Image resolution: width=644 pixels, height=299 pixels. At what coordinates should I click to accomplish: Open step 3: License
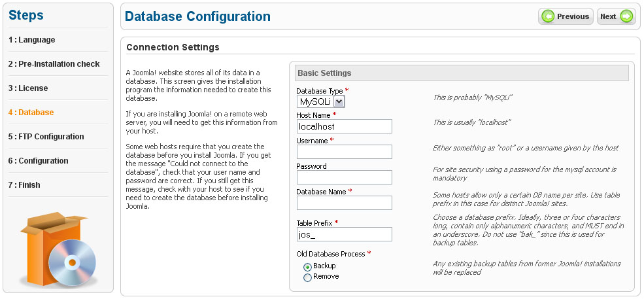point(28,88)
